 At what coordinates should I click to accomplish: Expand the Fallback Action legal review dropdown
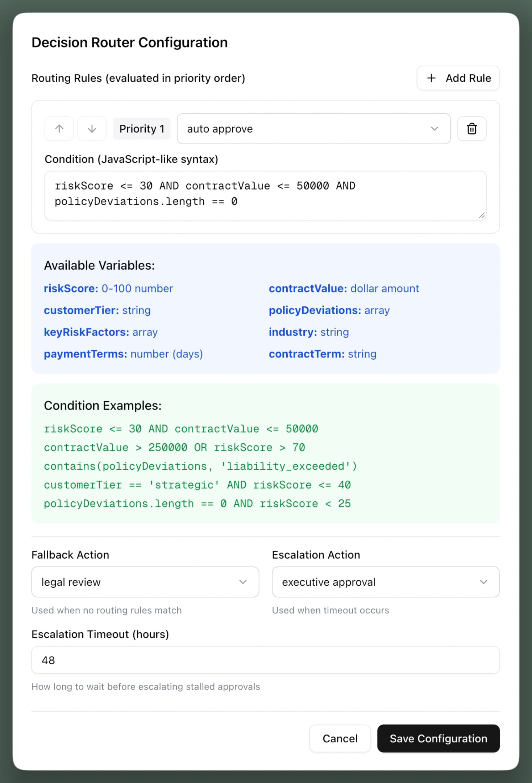145,582
